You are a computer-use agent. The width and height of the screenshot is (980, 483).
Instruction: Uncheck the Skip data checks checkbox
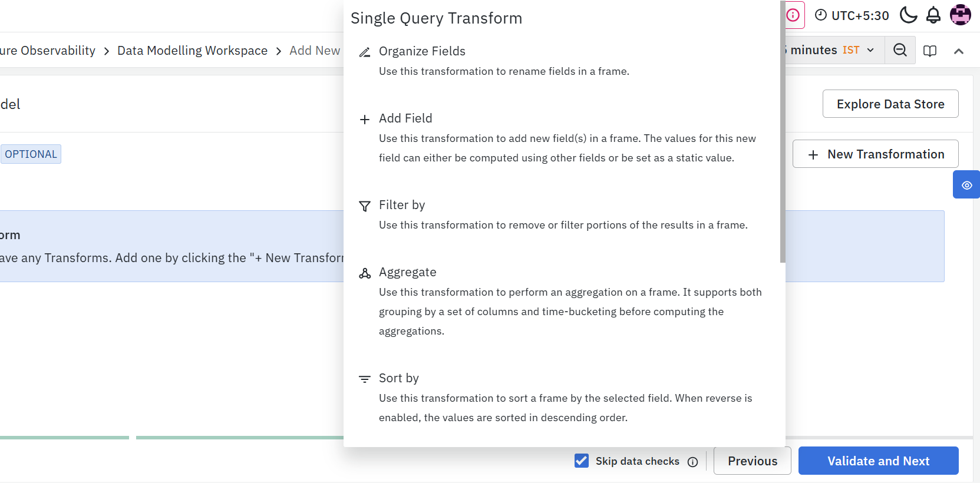point(582,461)
